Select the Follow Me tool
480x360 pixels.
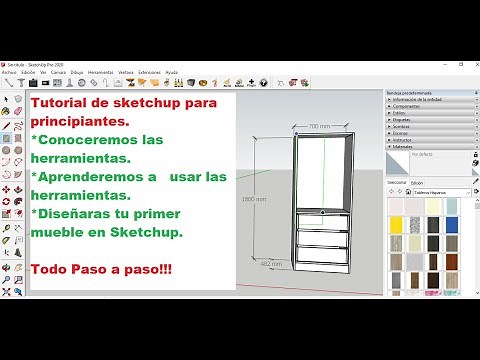click(18, 201)
